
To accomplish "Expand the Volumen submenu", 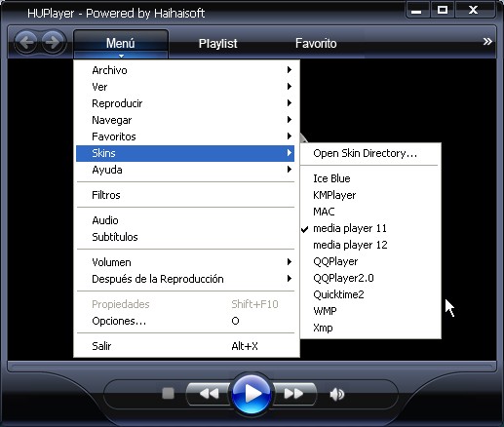I will [185, 262].
